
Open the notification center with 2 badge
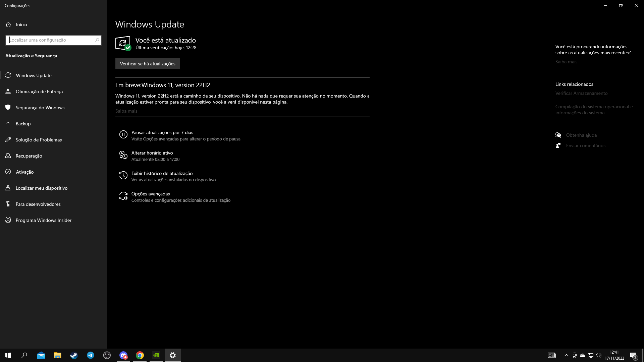click(634, 355)
